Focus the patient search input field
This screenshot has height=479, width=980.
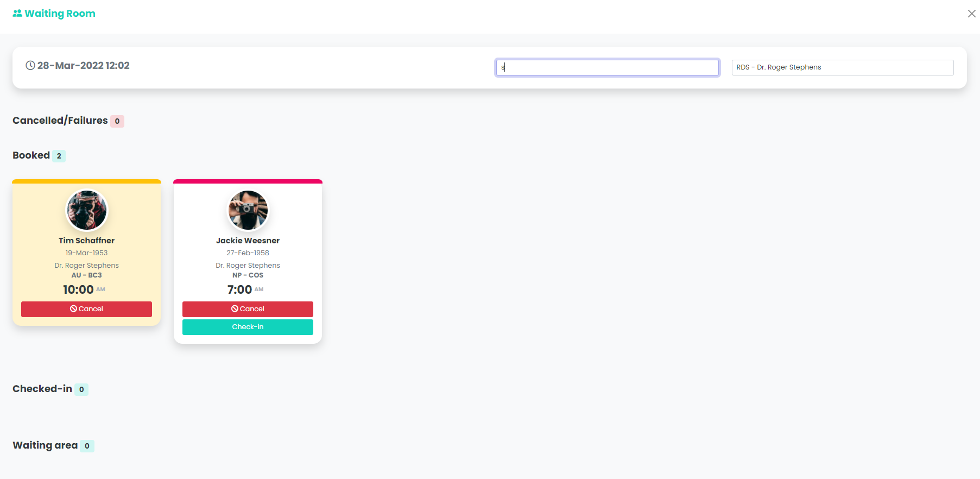point(608,67)
